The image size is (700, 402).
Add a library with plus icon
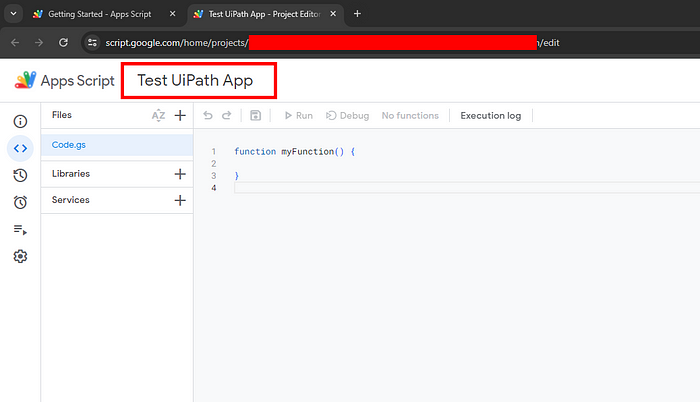coord(180,174)
